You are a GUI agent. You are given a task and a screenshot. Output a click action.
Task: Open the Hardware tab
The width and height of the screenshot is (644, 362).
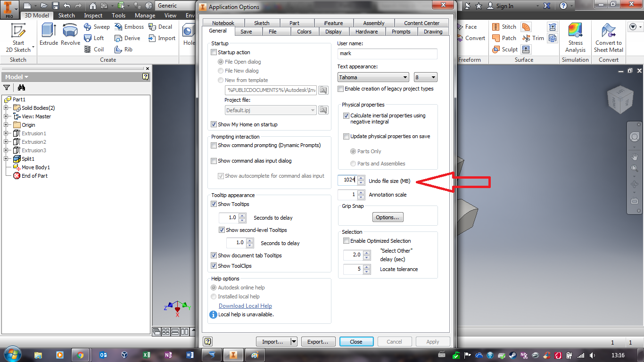[x=366, y=32]
